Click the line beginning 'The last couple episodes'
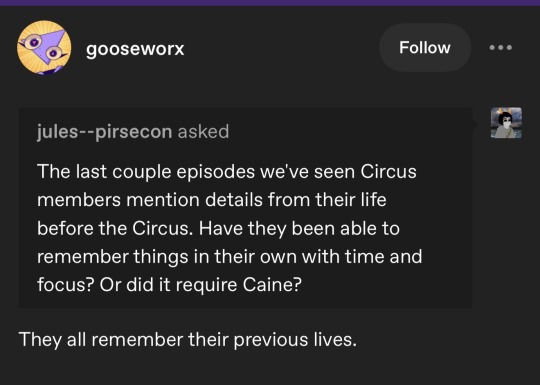Screen dimensions: 540x385 click(x=227, y=171)
